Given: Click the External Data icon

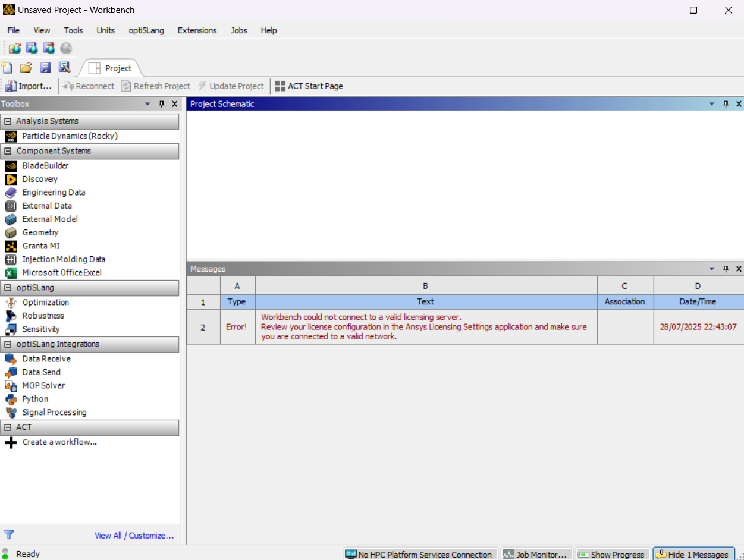Looking at the screenshot, I should click(11, 206).
